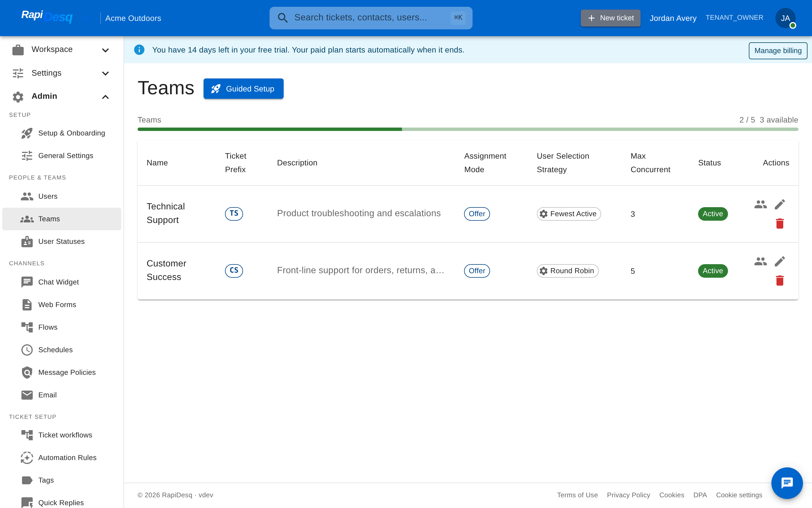Image resolution: width=812 pixels, height=508 pixels.
Task: Delete the Customer Success team
Action: (780, 281)
